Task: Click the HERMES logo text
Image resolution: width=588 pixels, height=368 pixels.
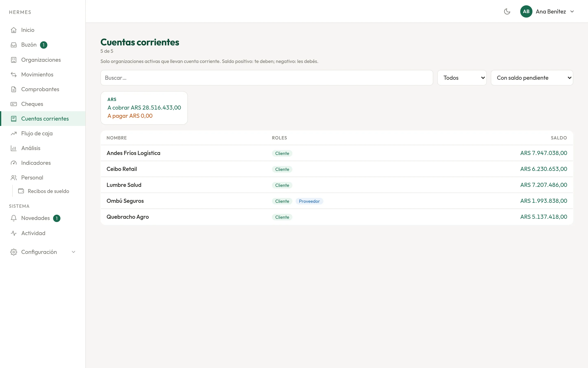Action: (x=20, y=12)
